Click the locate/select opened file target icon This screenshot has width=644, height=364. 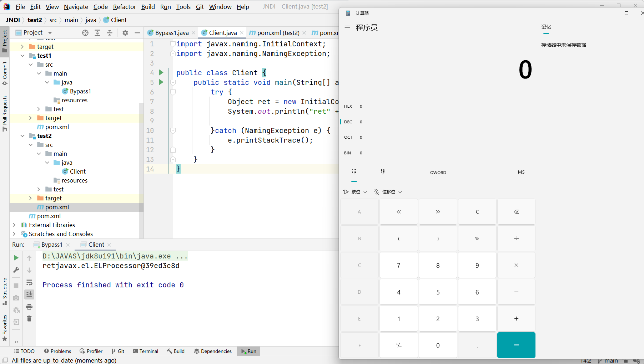point(85,33)
